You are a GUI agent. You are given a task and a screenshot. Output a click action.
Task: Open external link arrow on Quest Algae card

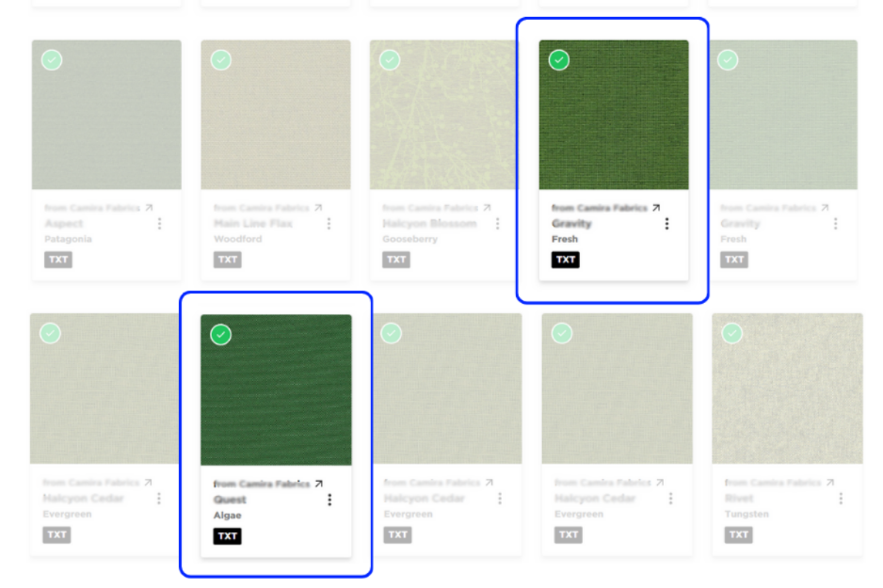[x=318, y=484]
